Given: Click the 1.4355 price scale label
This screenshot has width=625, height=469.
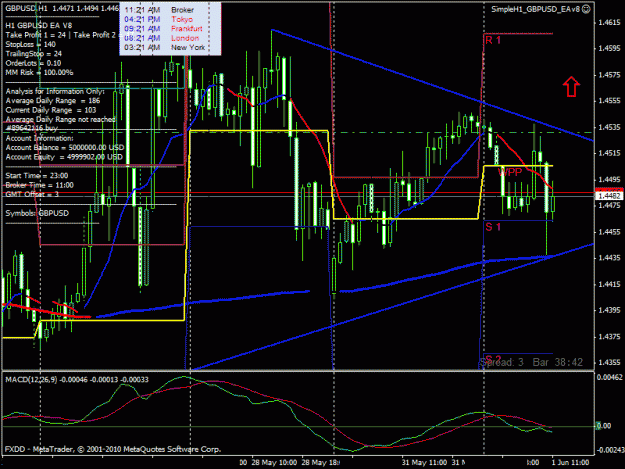Looking at the screenshot, I should coord(609,363).
